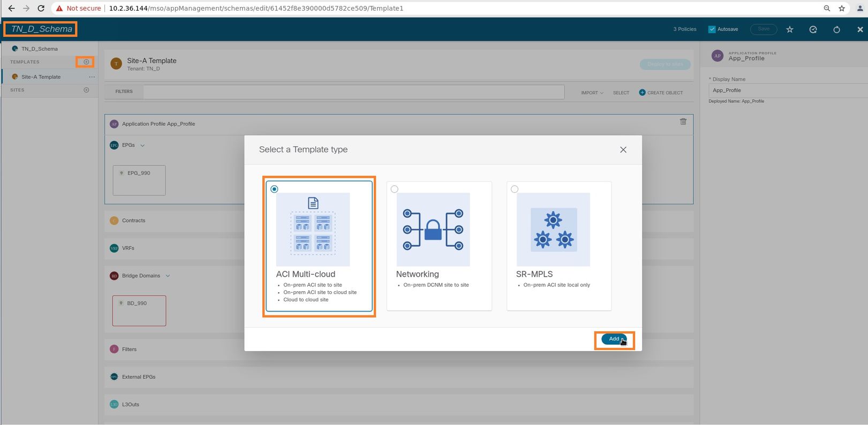868x425 pixels.
Task: Close the schema editor with X
Action: 860,29
